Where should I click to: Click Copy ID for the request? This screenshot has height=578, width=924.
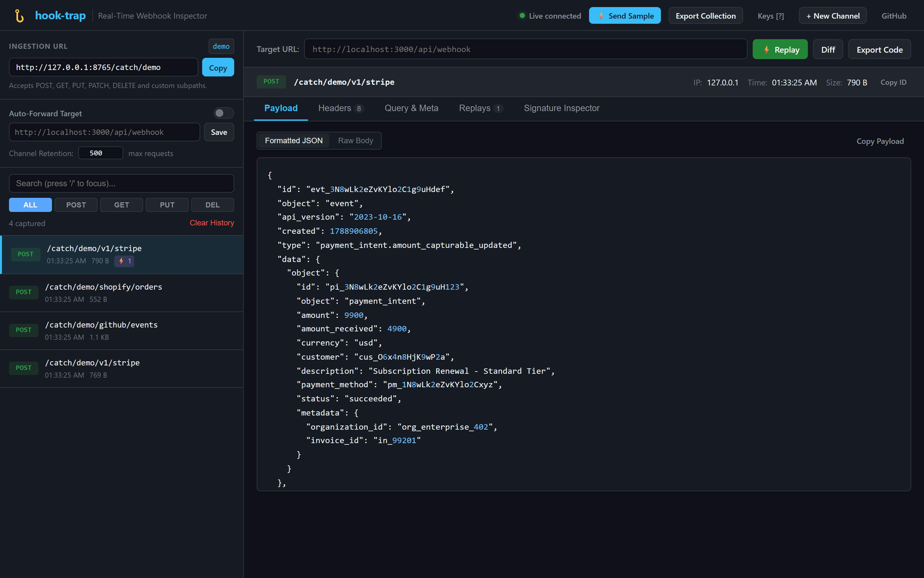[x=894, y=82]
